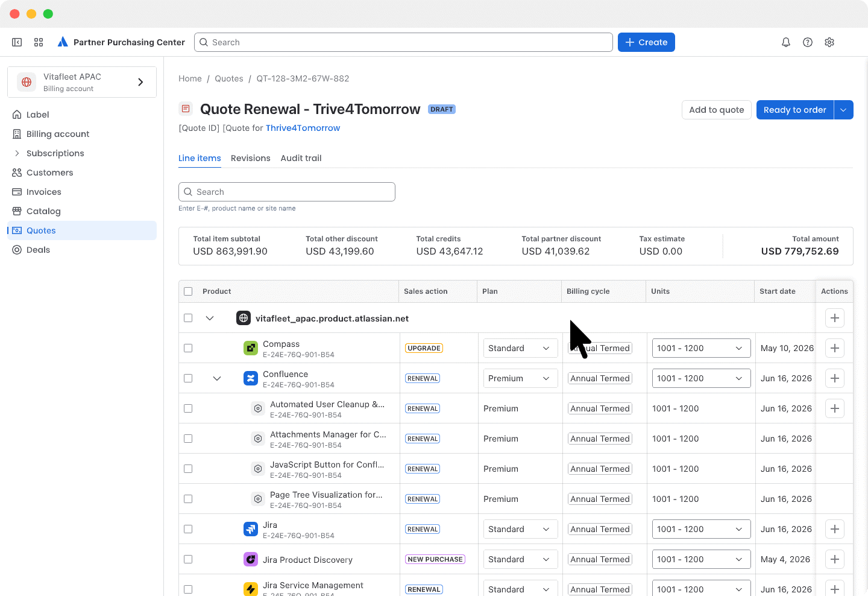Screen dimensions: 868x596
Task: Click the JavaScript Button app icon
Action: click(x=258, y=469)
